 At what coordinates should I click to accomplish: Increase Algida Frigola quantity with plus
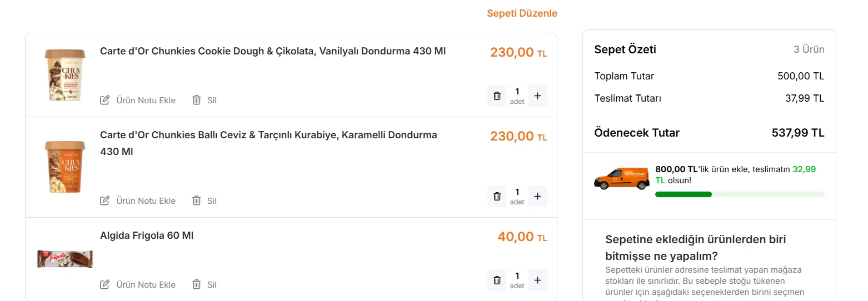point(537,280)
